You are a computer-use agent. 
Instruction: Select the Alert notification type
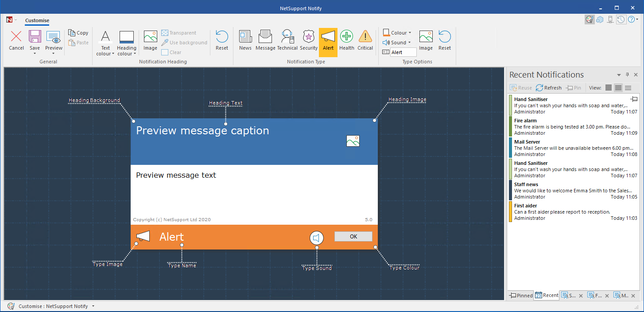tap(328, 41)
